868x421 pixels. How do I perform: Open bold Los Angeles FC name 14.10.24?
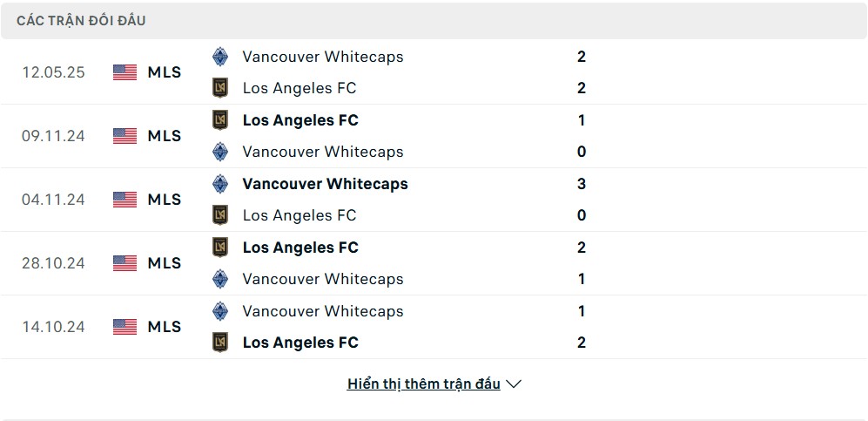click(x=300, y=343)
